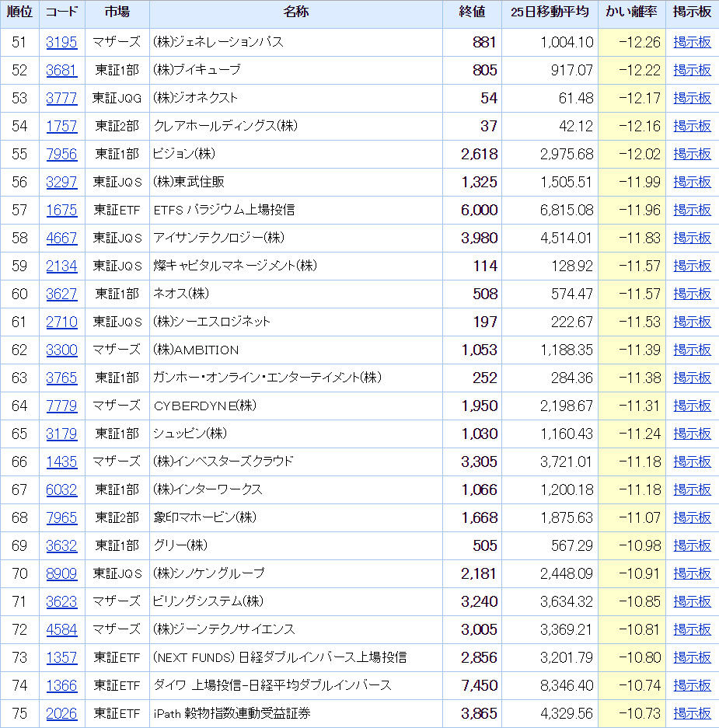Click code 3300 for AMBITION
The image size is (719, 728).
[61, 350]
